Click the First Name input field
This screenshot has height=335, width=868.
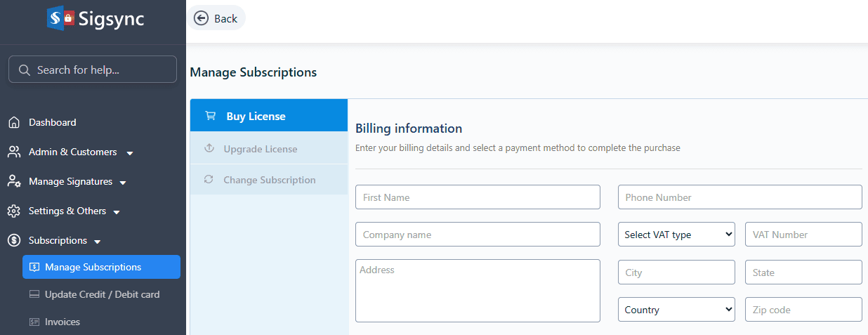[478, 197]
